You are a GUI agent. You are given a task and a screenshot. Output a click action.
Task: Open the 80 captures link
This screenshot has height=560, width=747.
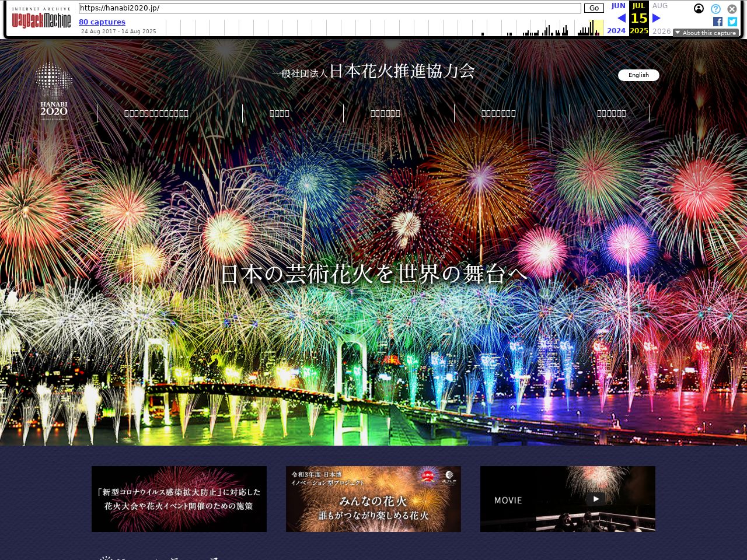[102, 22]
